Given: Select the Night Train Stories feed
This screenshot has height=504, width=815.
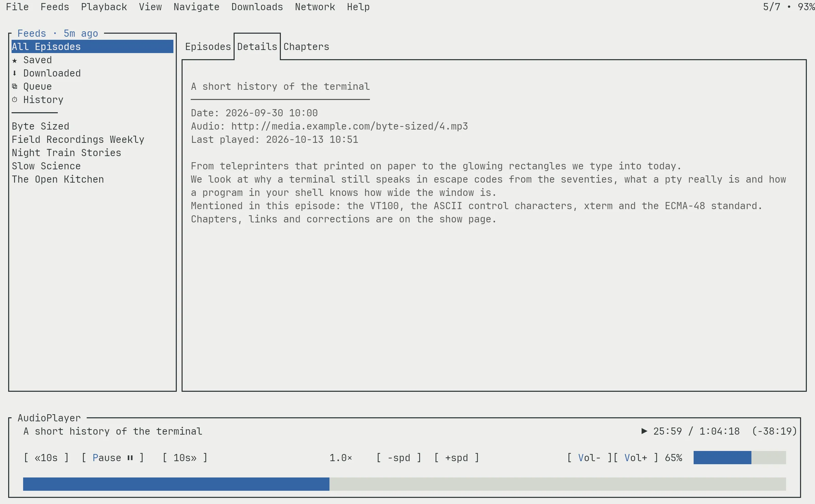Looking at the screenshot, I should coord(92,153).
